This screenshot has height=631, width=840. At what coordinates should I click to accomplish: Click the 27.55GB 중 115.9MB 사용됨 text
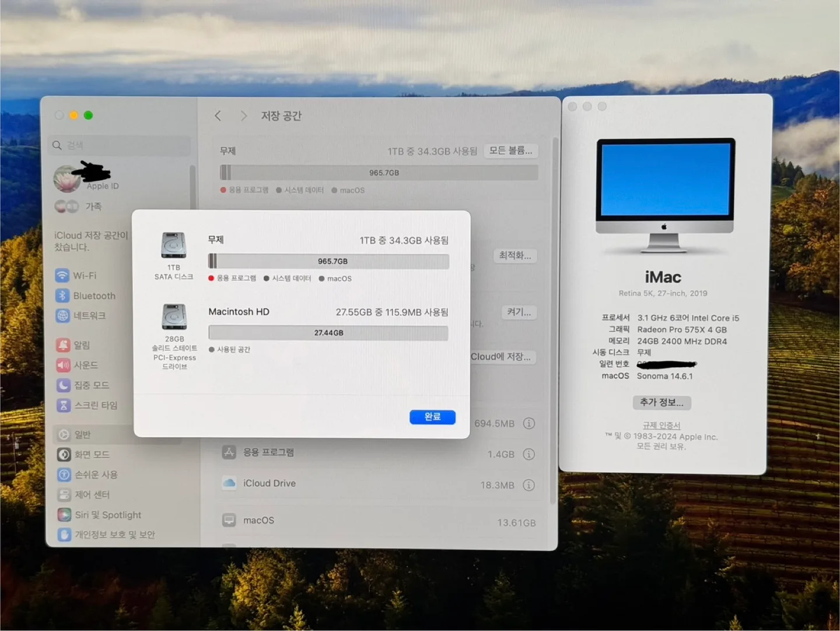tap(392, 312)
